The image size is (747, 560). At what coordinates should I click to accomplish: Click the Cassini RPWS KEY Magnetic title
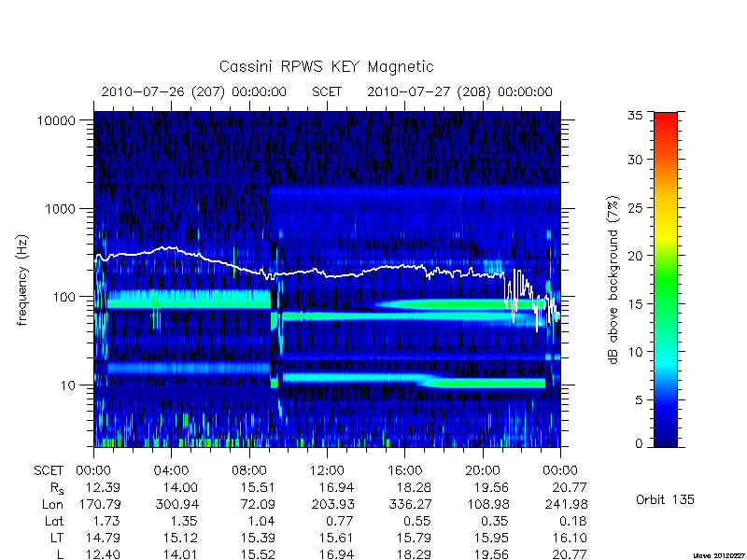(326, 66)
